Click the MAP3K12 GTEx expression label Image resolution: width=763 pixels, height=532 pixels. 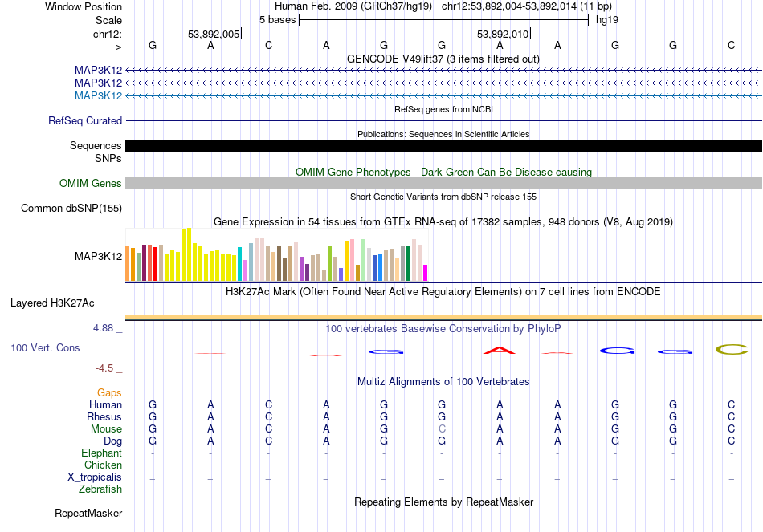coord(98,256)
